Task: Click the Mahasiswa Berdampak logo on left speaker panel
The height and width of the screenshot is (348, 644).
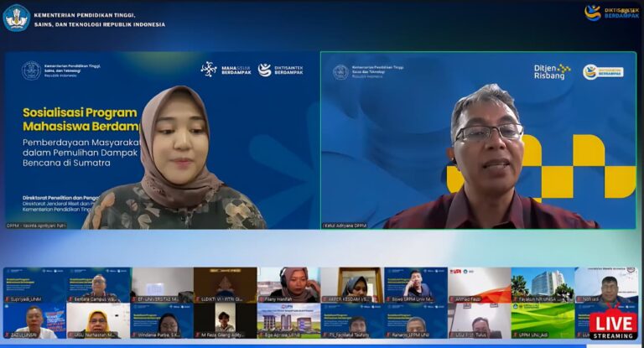Action: (226, 70)
